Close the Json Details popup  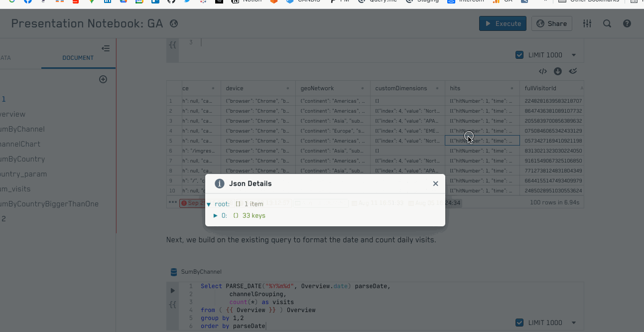point(435,183)
